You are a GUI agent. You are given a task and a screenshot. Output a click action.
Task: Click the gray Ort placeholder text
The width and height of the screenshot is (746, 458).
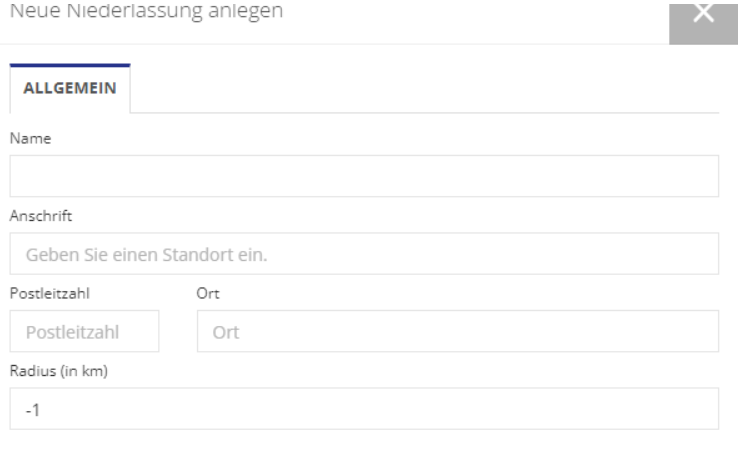click(226, 332)
